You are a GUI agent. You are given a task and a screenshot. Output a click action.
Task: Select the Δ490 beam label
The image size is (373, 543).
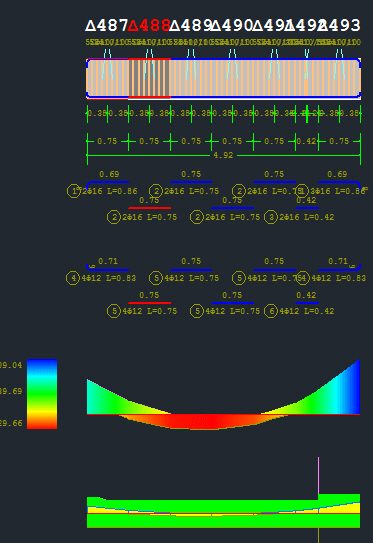(233, 26)
